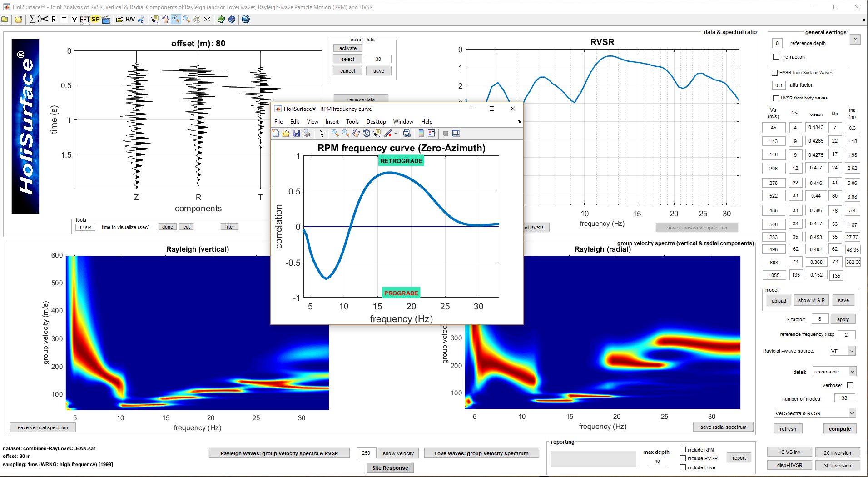Click new figure icon in RPM window
The width and height of the screenshot is (868, 477).
tap(276, 133)
